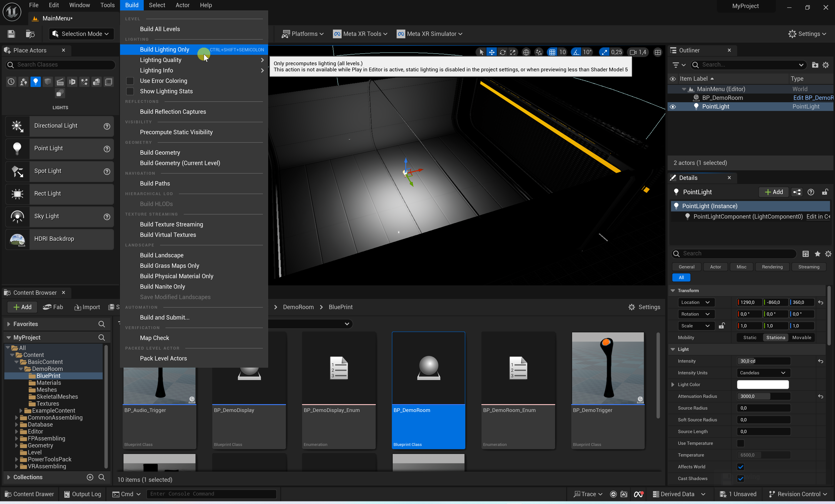Click the Save current level icon
This screenshot has width=835, height=504.
[x=11, y=34]
